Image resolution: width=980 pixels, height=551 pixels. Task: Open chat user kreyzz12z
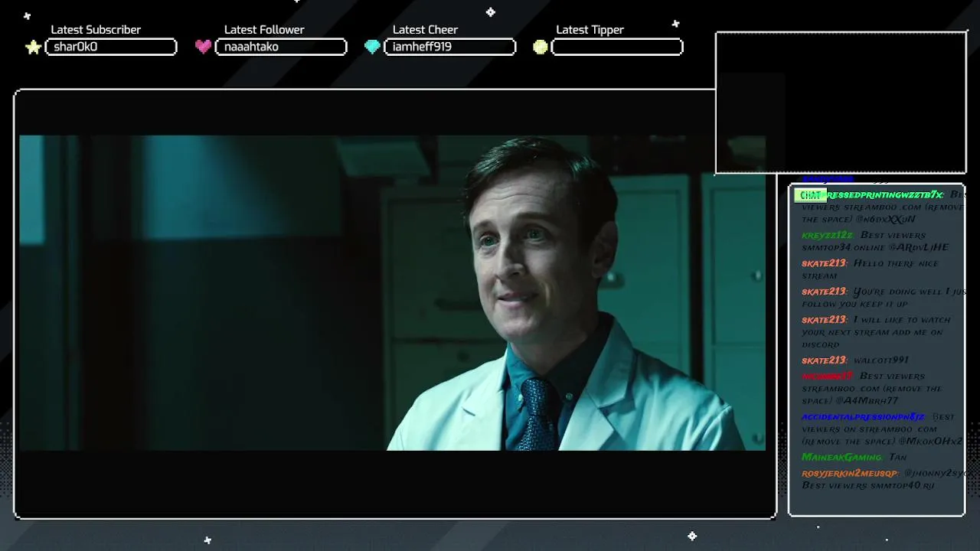coord(827,235)
